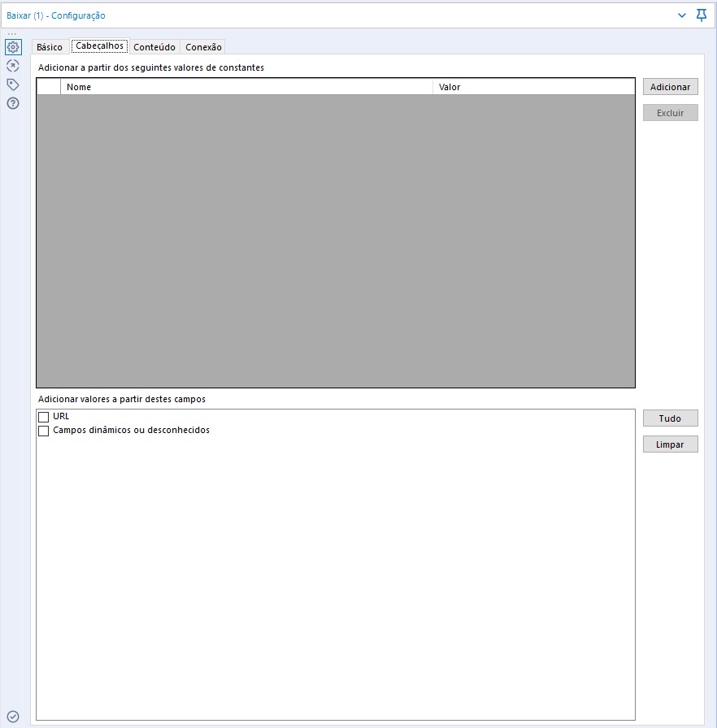Check Campos dinâmicos ou desconhecidos
Screen dimensions: 717x728
click(x=44, y=431)
